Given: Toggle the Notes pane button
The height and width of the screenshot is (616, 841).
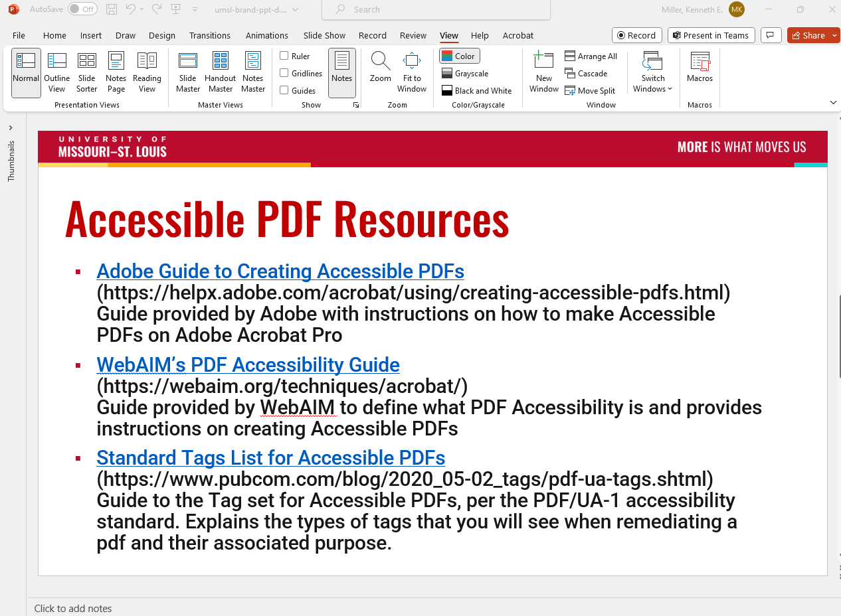Looking at the screenshot, I should 341,73.
